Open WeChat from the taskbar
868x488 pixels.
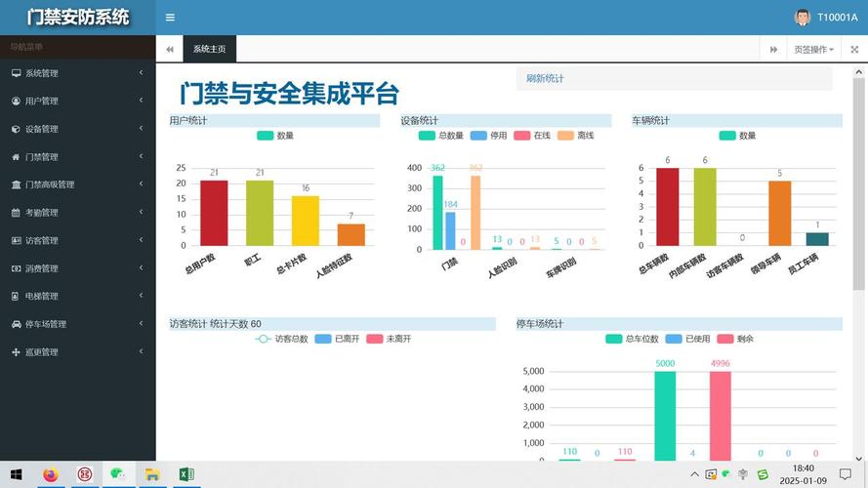(118, 474)
